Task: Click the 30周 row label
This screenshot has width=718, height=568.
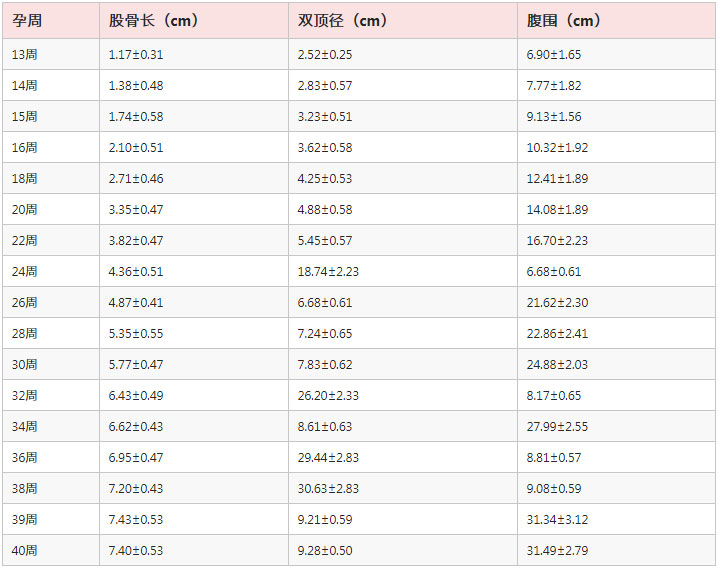Action: coord(24,365)
